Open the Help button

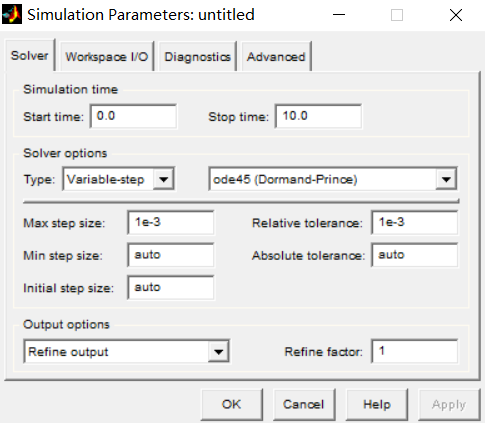[x=377, y=404]
